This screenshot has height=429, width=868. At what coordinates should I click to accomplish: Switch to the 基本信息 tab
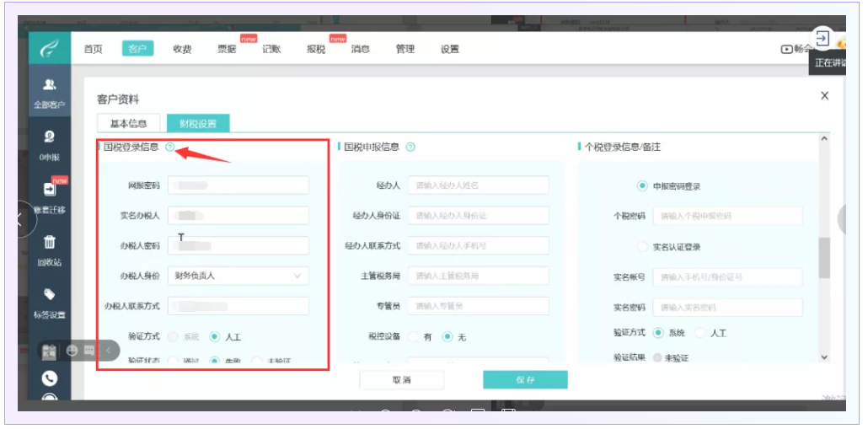[x=129, y=124]
